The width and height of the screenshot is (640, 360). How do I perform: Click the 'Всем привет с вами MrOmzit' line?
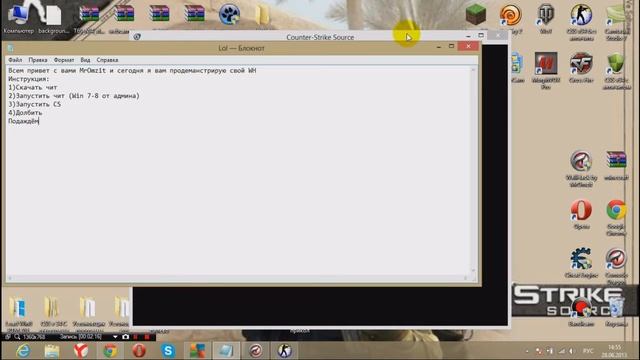click(x=132, y=70)
